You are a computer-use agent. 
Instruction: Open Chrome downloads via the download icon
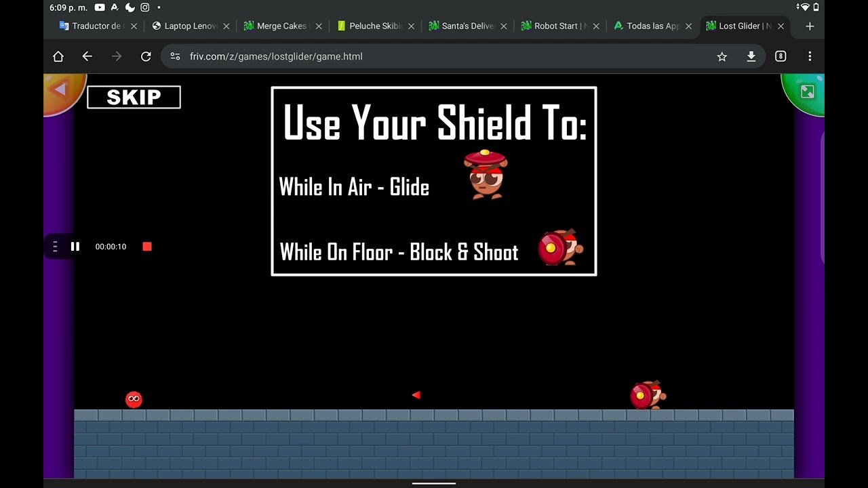click(x=751, y=57)
